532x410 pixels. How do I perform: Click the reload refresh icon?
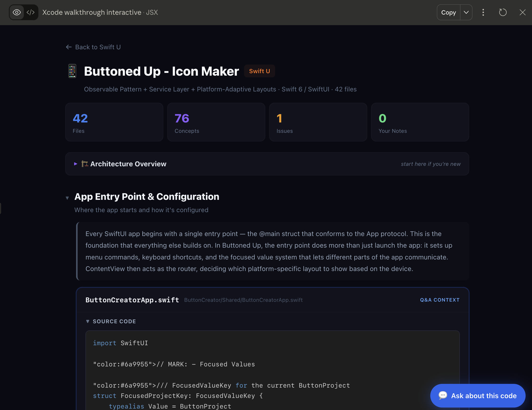click(x=503, y=12)
